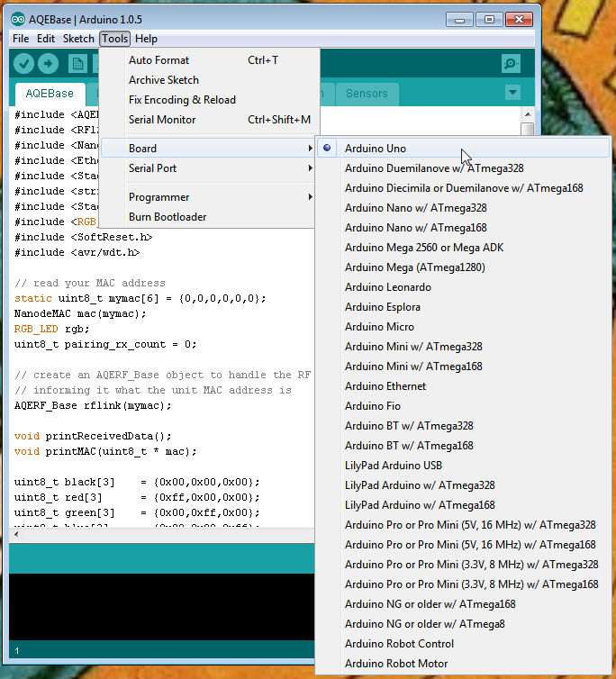Click the vertical scrollbar thumb
The image size is (616, 679).
[528, 129]
